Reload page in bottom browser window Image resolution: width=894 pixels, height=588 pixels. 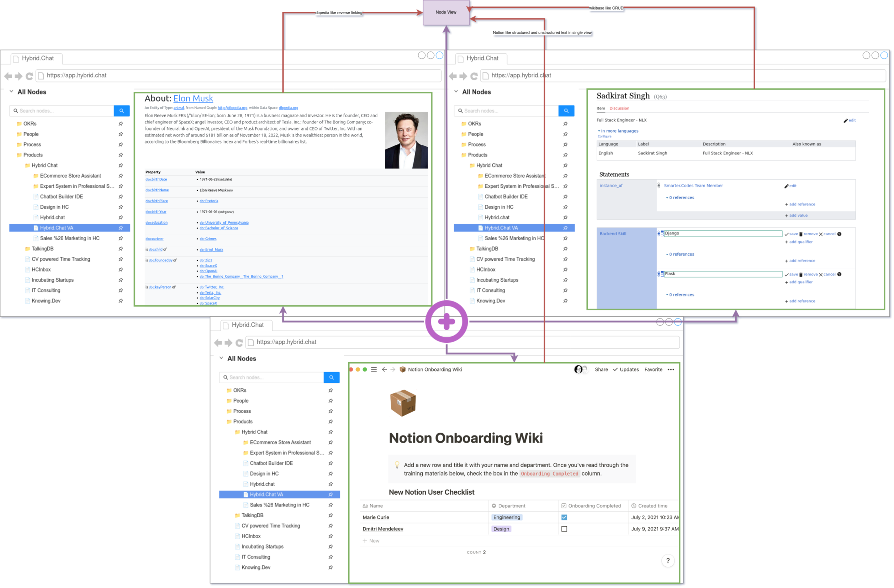(239, 343)
